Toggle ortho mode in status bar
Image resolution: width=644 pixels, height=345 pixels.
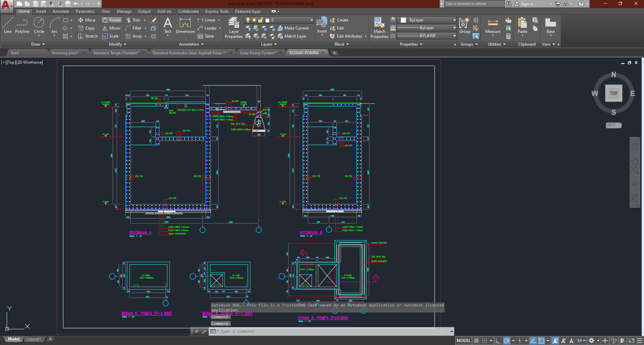coord(498,341)
